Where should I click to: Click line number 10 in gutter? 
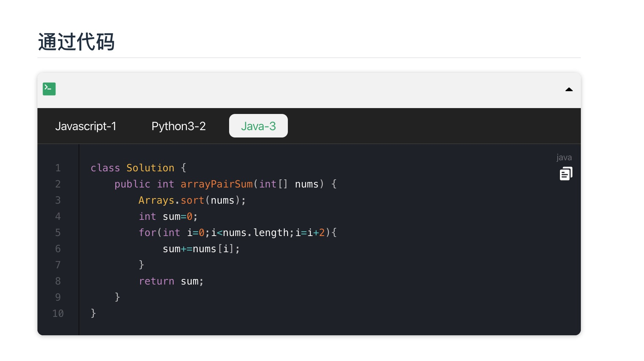58,314
